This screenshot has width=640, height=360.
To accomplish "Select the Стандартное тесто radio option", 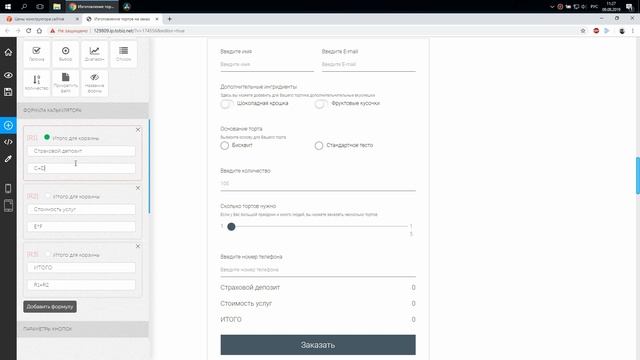I will click(319, 145).
